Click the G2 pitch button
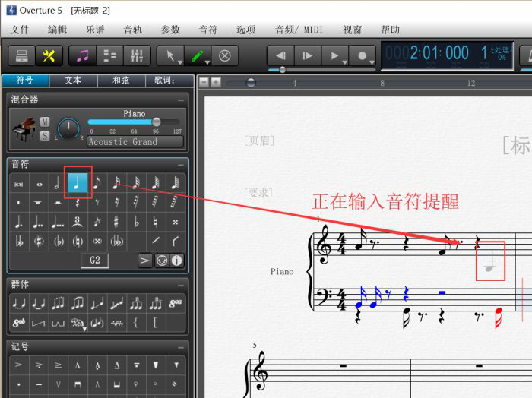Viewport: 532px width, 398px height. (x=95, y=261)
